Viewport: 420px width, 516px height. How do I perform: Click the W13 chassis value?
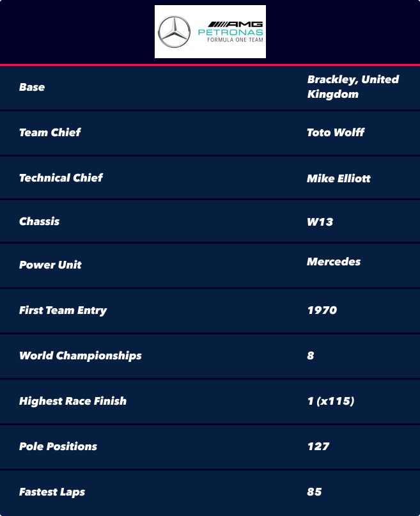pos(320,222)
